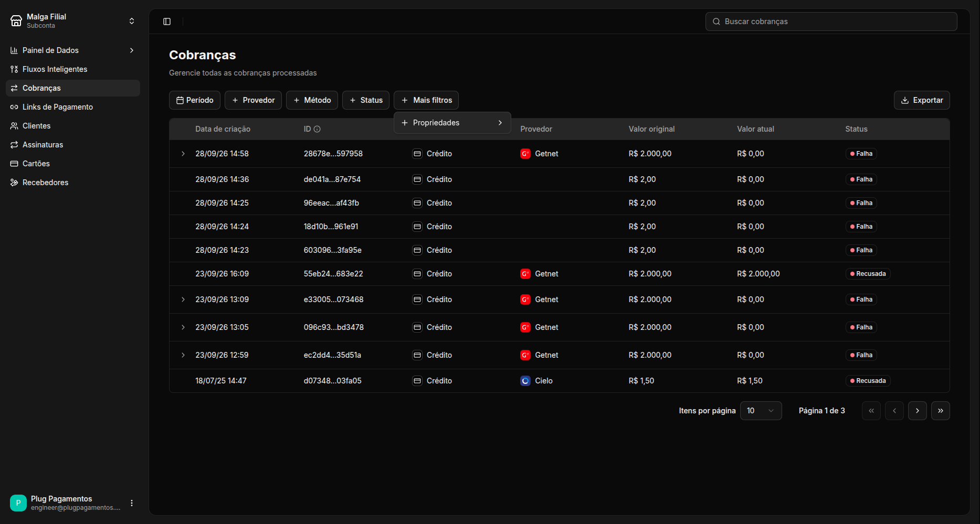Image resolution: width=980 pixels, height=524 pixels.
Task: Expand Painel de Dados submenu
Action: (x=132, y=50)
